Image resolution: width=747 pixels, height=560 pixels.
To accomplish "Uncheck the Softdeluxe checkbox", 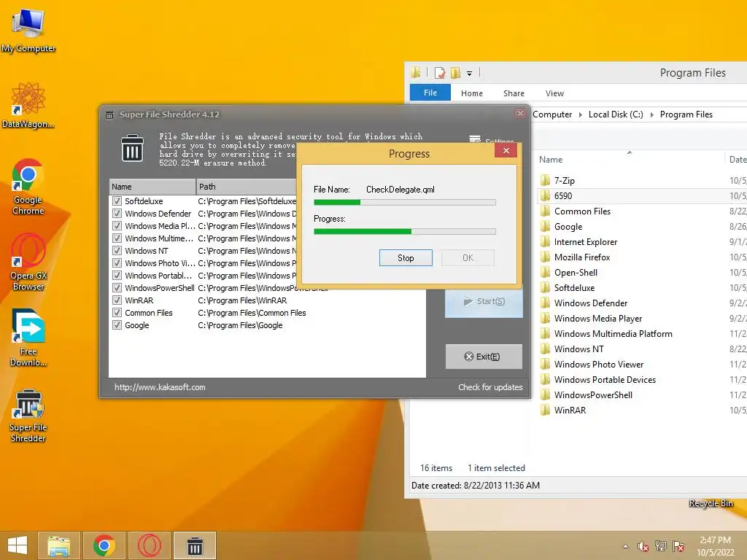I will point(117,201).
